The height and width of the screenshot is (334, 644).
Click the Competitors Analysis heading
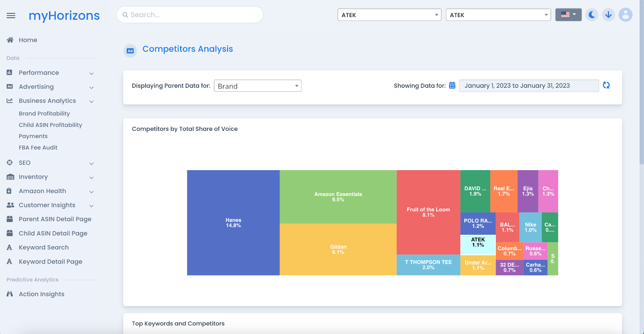pos(188,49)
